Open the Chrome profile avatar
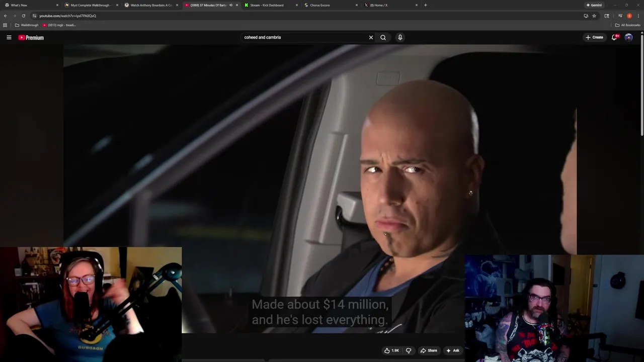The image size is (644, 362). pos(629,16)
